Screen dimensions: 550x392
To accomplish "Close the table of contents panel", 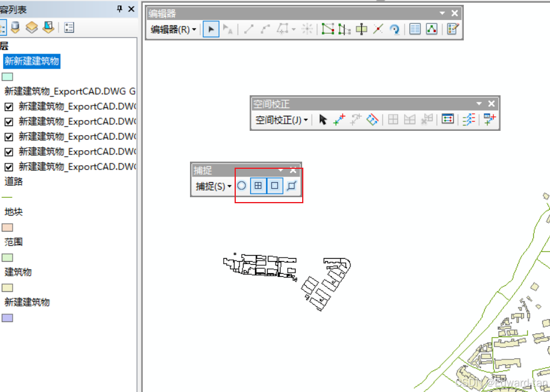I will click(131, 9).
